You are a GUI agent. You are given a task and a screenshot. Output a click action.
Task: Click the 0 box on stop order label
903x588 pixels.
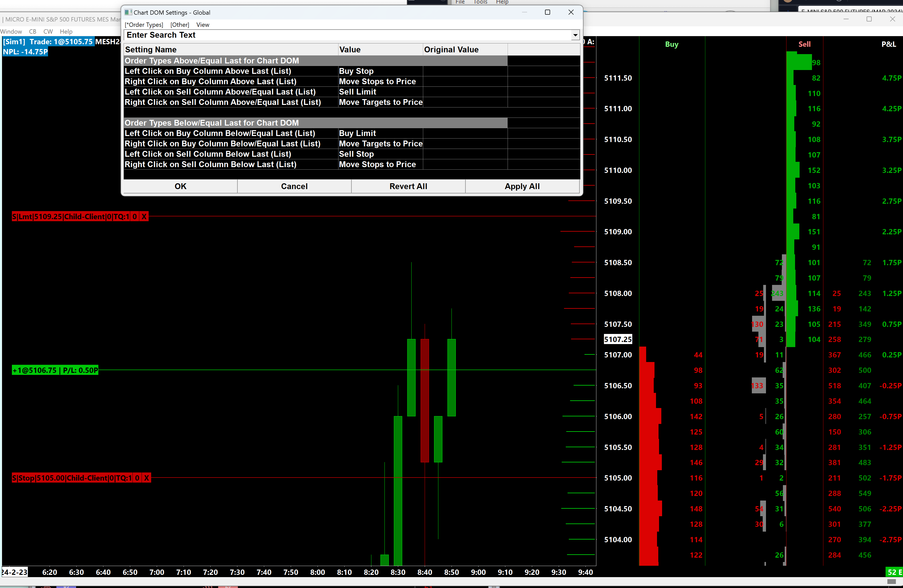click(137, 478)
